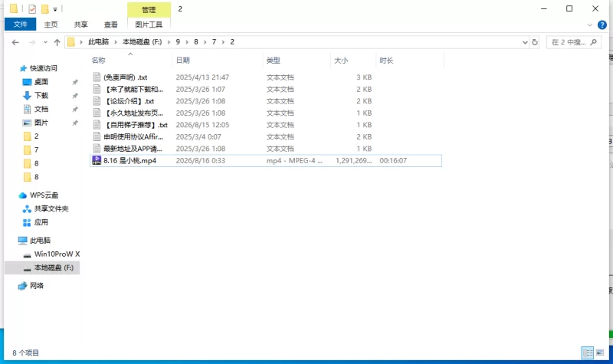Switch to details view in the status bar
Screen dimensions: 613x364
[x=588, y=353]
